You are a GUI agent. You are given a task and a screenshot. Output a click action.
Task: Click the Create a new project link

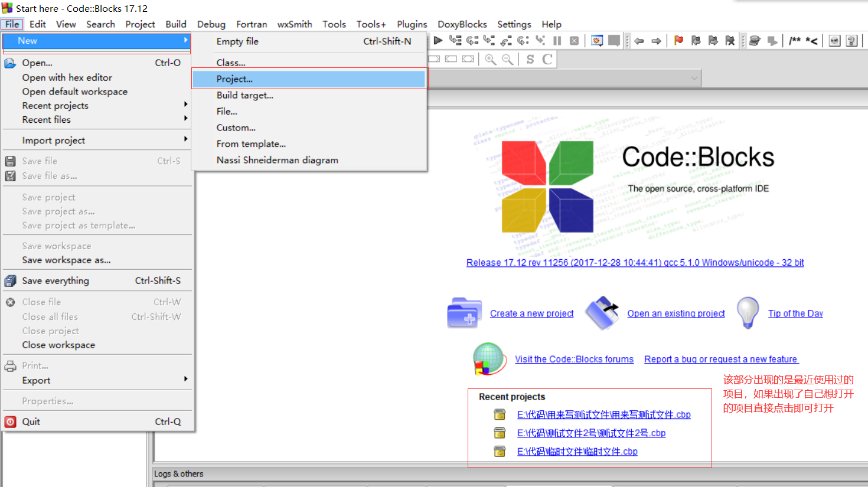click(532, 313)
